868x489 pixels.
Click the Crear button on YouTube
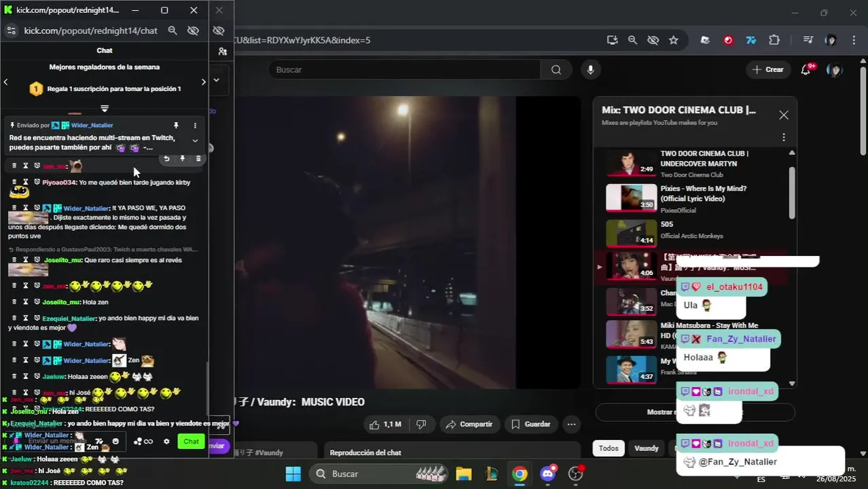click(x=767, y=69)
